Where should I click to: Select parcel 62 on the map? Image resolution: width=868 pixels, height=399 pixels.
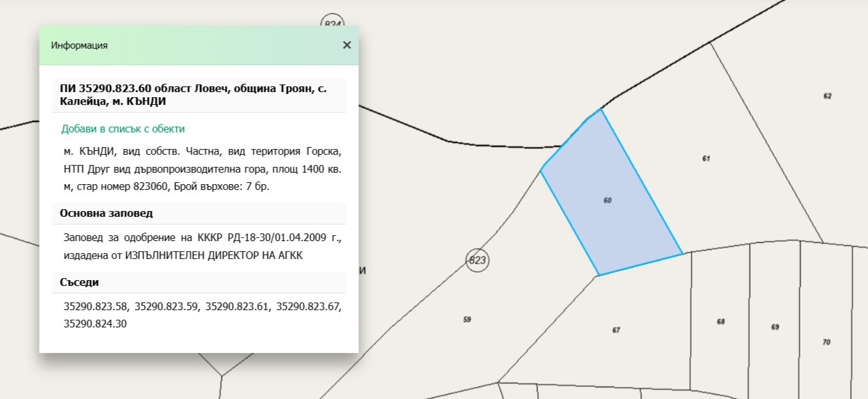pos(827,97)
